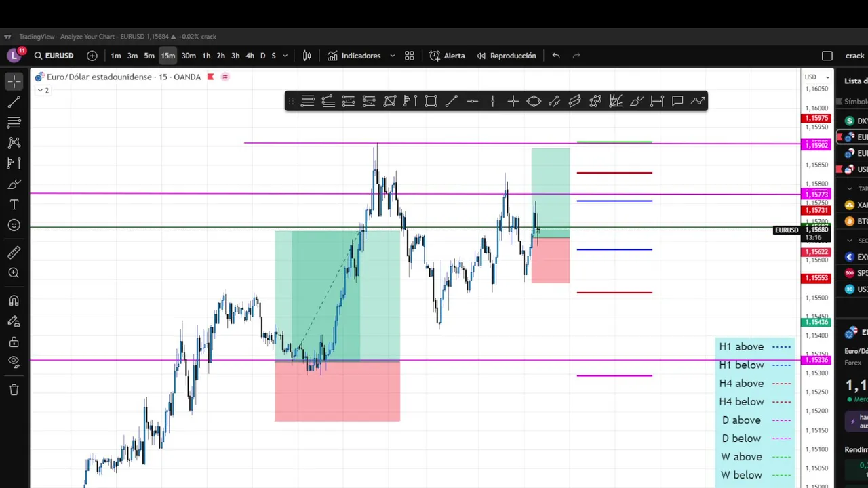Open the Indicadores favorites dropdown arrow
868x488 pixels.
pyautogui.click(x=392, y=56)
